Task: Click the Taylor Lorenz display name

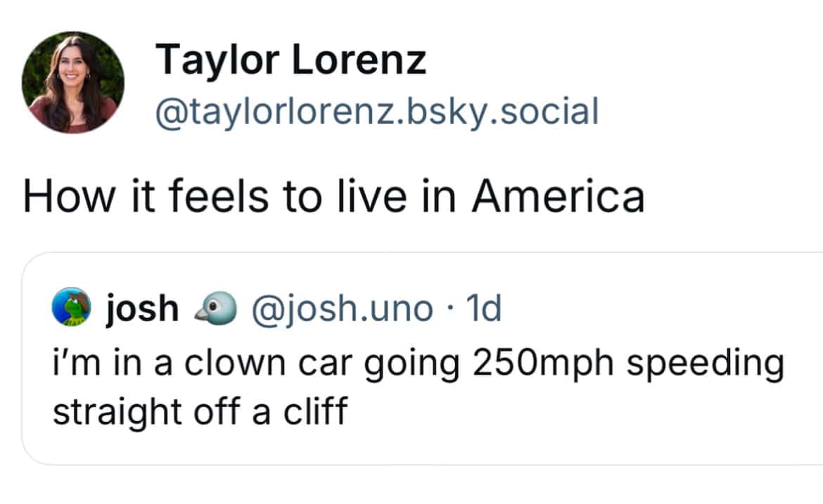Action: click(291, 59)
